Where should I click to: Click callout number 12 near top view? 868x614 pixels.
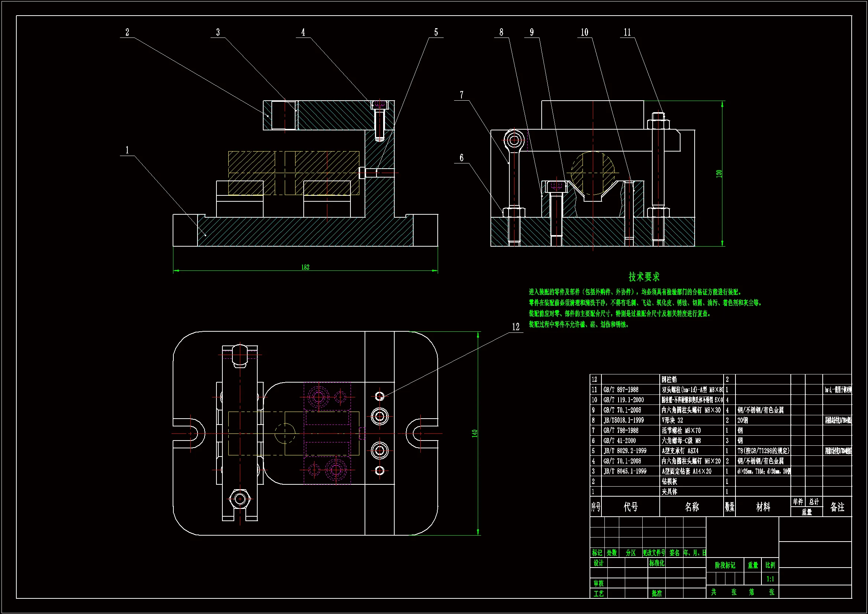coord(516,327)
